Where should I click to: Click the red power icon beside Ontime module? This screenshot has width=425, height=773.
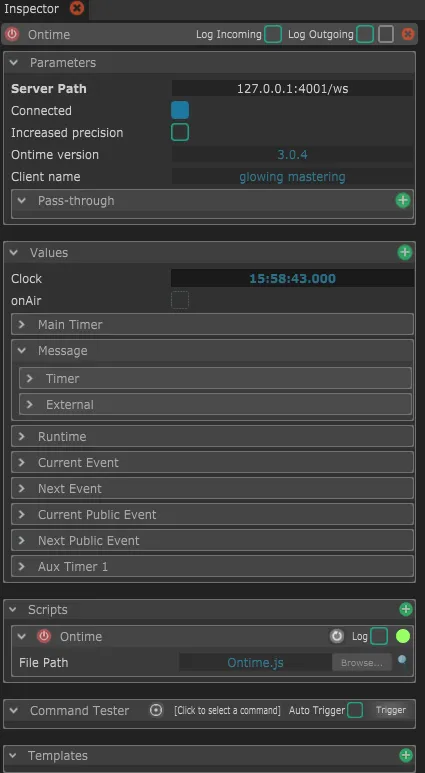coord(11,35)
